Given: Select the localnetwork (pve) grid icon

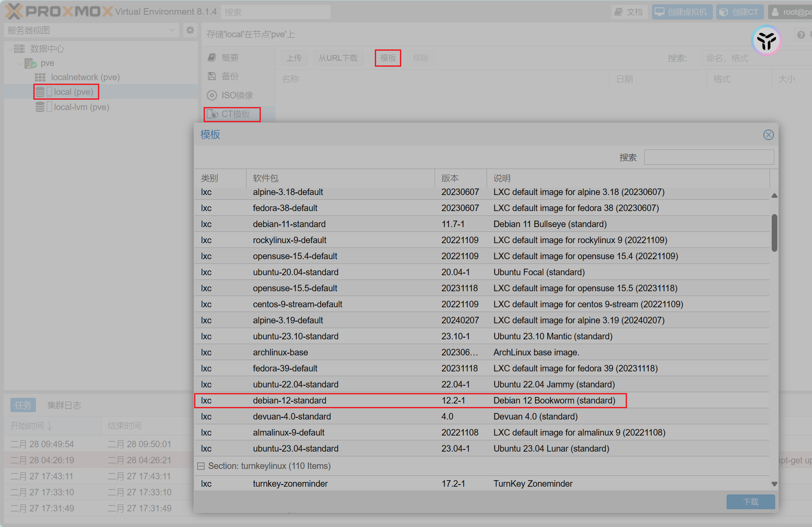Looking at the screenshot, I should point(40,78).
